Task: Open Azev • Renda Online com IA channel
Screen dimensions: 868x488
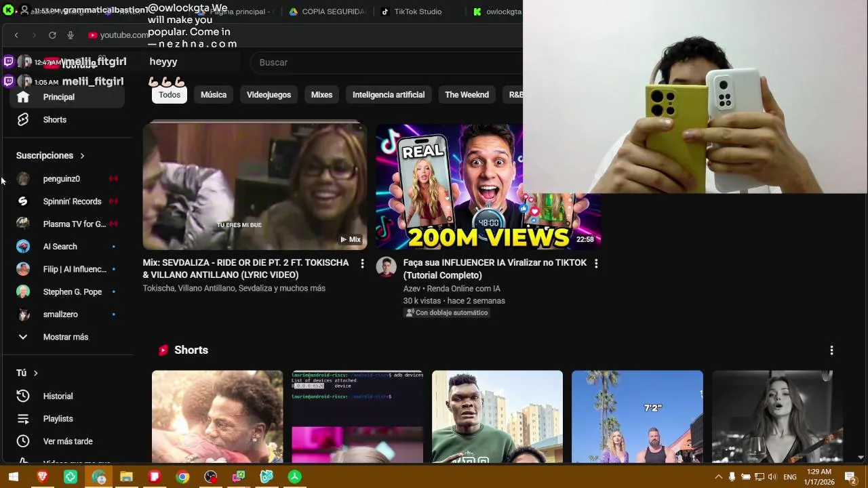Action: 452,289
